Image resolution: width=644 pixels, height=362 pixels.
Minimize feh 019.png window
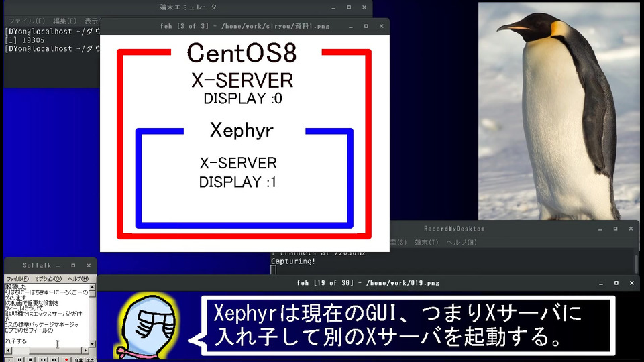[601, 283]
